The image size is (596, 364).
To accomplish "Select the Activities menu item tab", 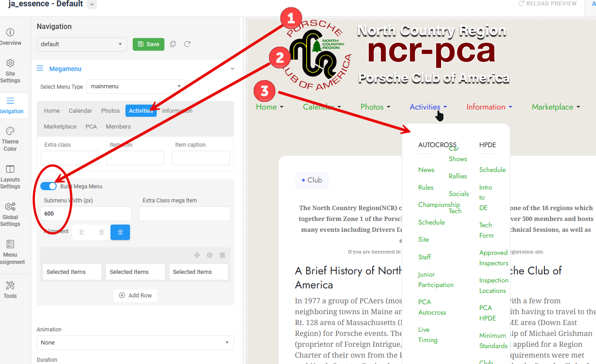I will point(141,110).
